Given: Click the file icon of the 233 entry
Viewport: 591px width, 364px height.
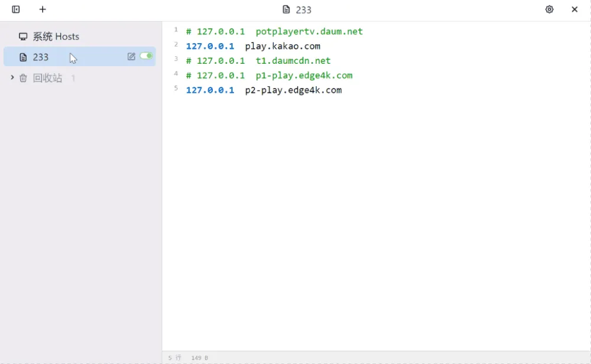Looking at the screenshot, I should click(x=23, y=57).
